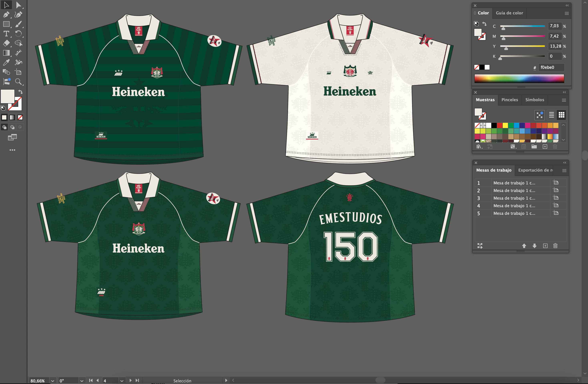Select the Artboard tool

[x=19, y=72]
